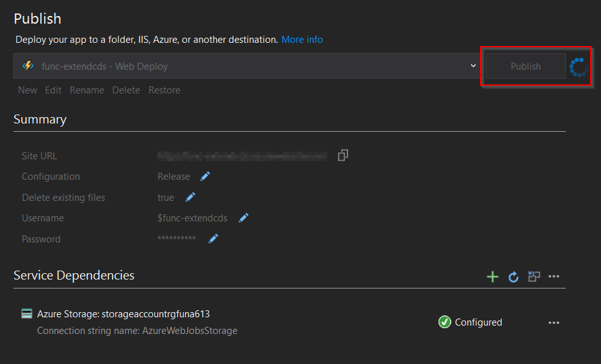Viewport: 601px width, 364px height.
Task: Open the publish profile dropdown arrow
Action: (473, 66)
